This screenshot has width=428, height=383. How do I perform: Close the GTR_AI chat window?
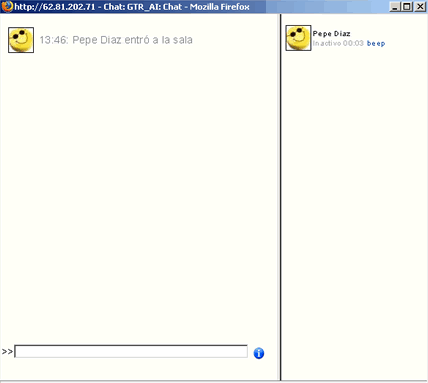point(420,7)
